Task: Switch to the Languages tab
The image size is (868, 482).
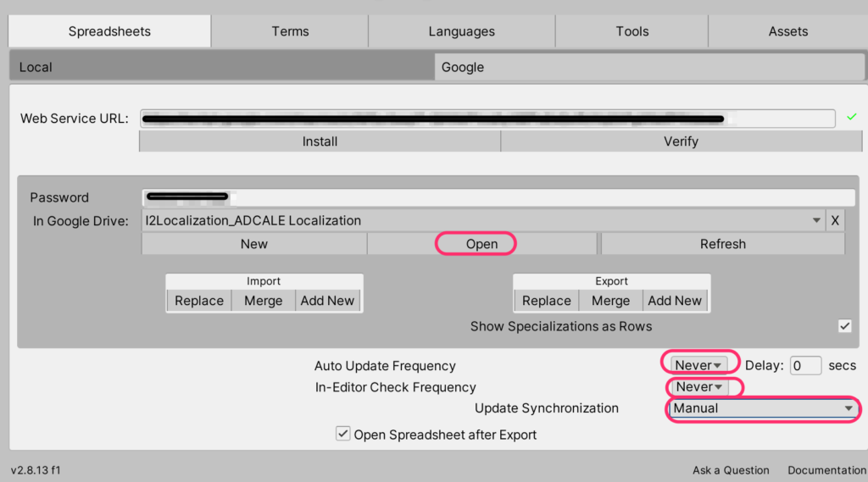Action: coord(461,31)
